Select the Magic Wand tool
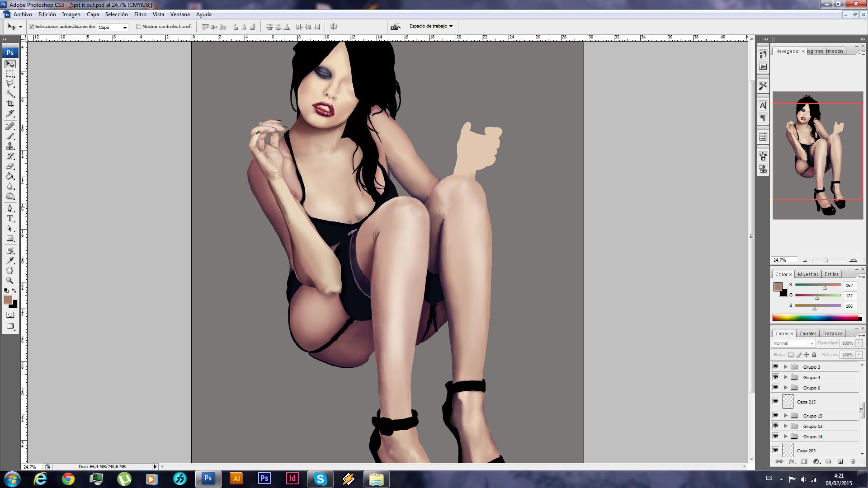Screen dimensions: 868x488 tap(10, 94)
